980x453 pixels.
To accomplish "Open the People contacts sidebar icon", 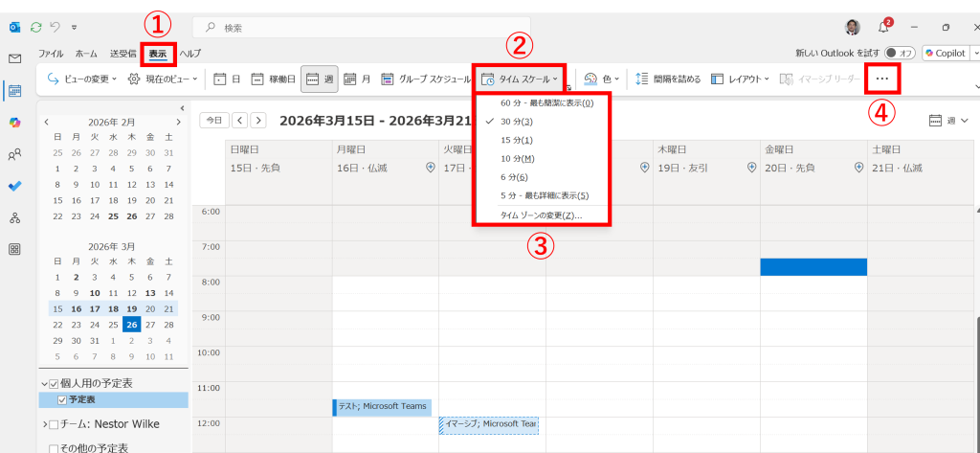I will [x=14, y=154].
